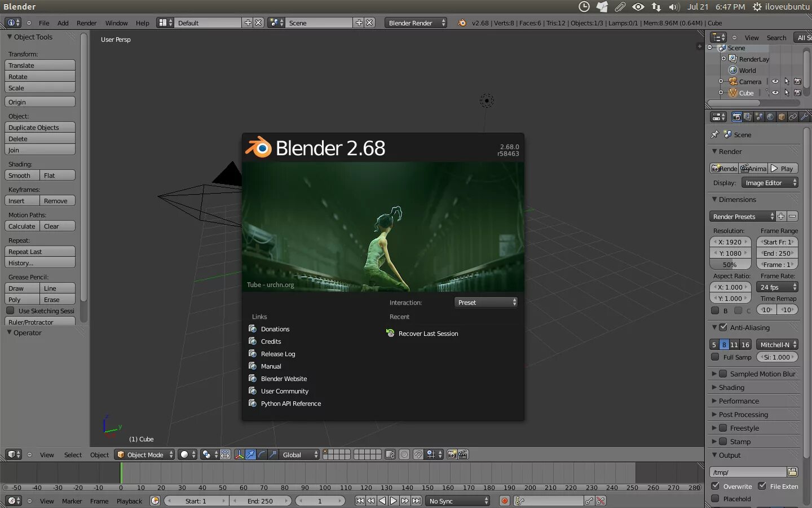Open the timeline Marker menu

pyautogui.click(x=72, y=501)
